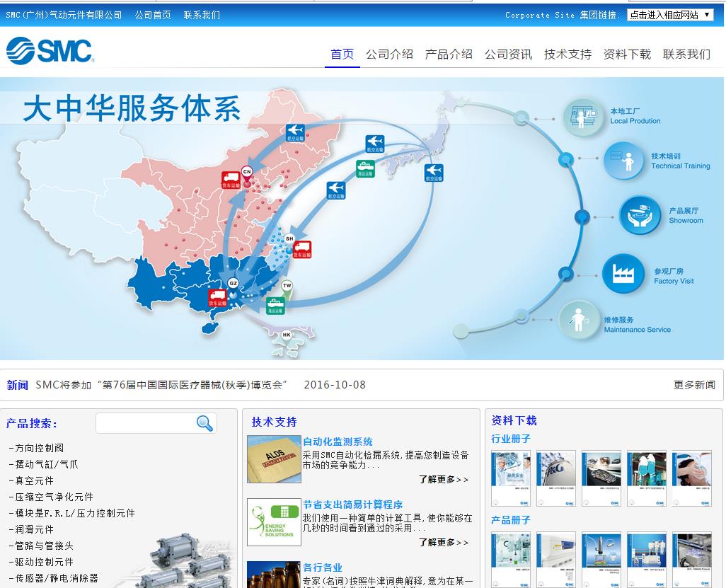
Task: Click the Local Production icon
Action: click(x=583, y=116)
